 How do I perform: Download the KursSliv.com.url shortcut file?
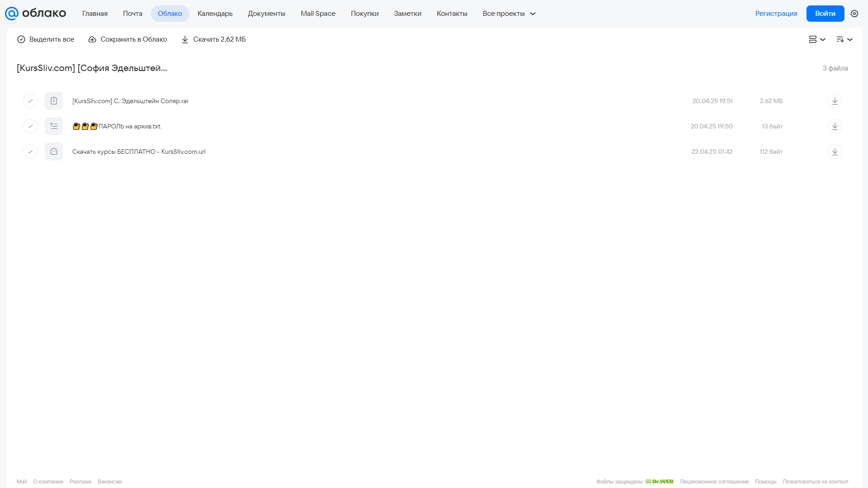click(835, 152)
